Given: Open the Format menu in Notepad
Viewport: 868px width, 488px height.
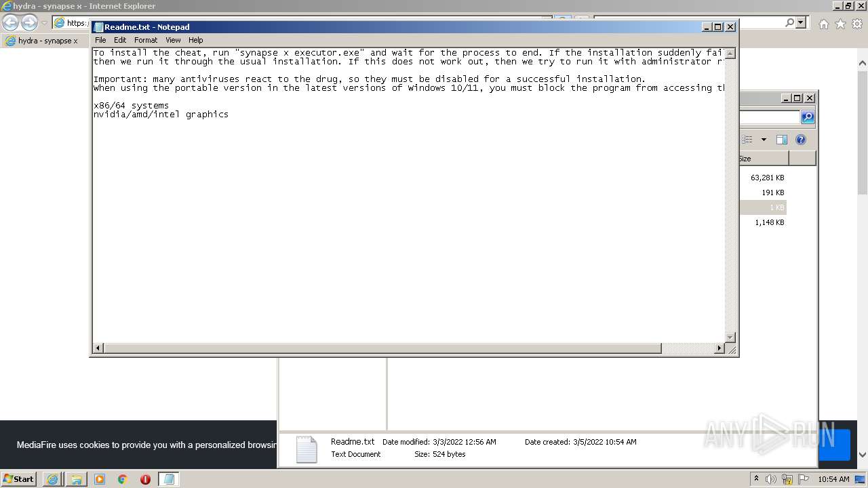Looking at the screenshot, I should tap(146, 40).
